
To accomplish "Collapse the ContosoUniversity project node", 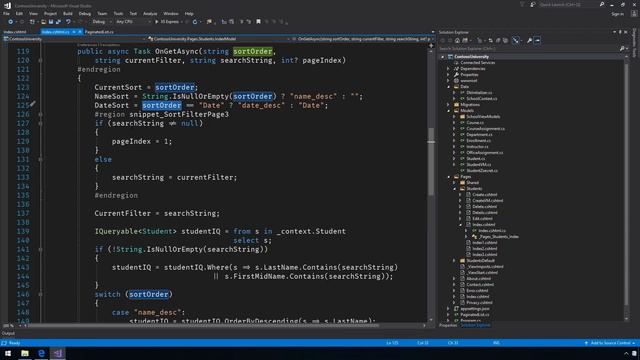I will point(443,57).
